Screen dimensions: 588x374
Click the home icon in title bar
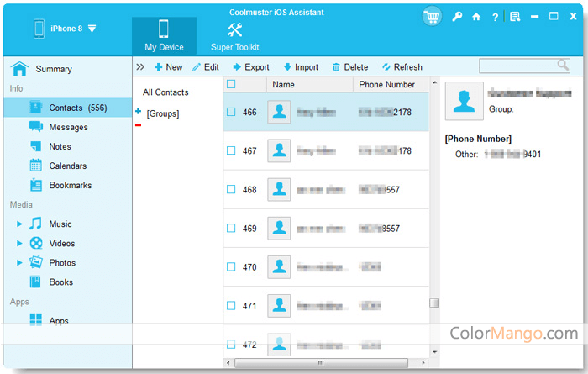click(x=476, y=17)
